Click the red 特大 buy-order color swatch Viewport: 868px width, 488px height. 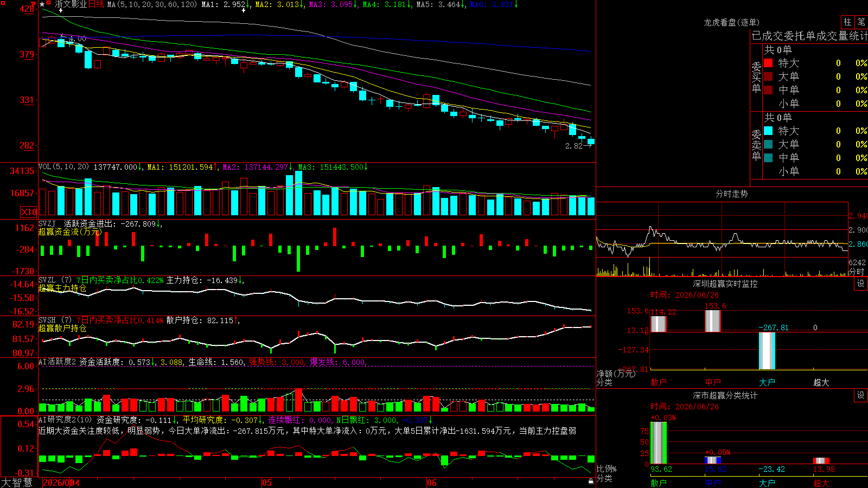[x=768, y=63]
